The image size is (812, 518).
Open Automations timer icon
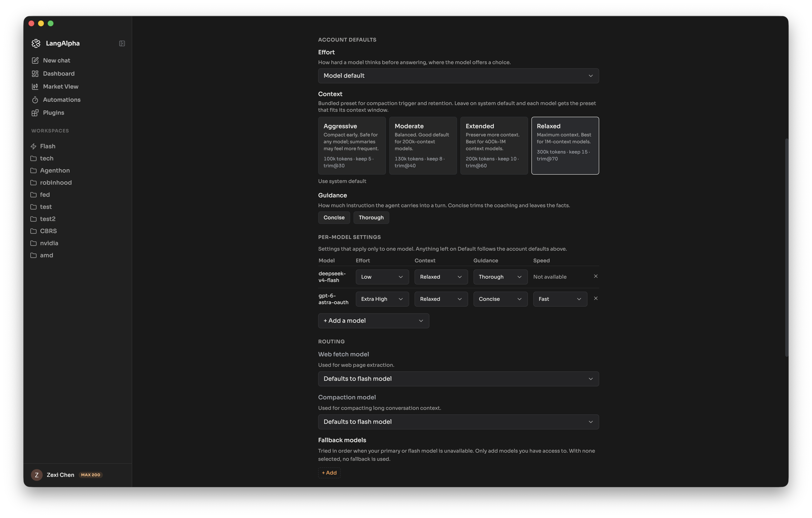pyautogui.click(x=35, y=100)
